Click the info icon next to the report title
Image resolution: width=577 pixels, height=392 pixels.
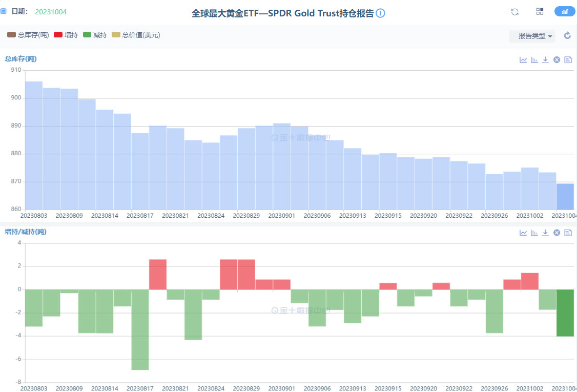click(x=380, y=13)
